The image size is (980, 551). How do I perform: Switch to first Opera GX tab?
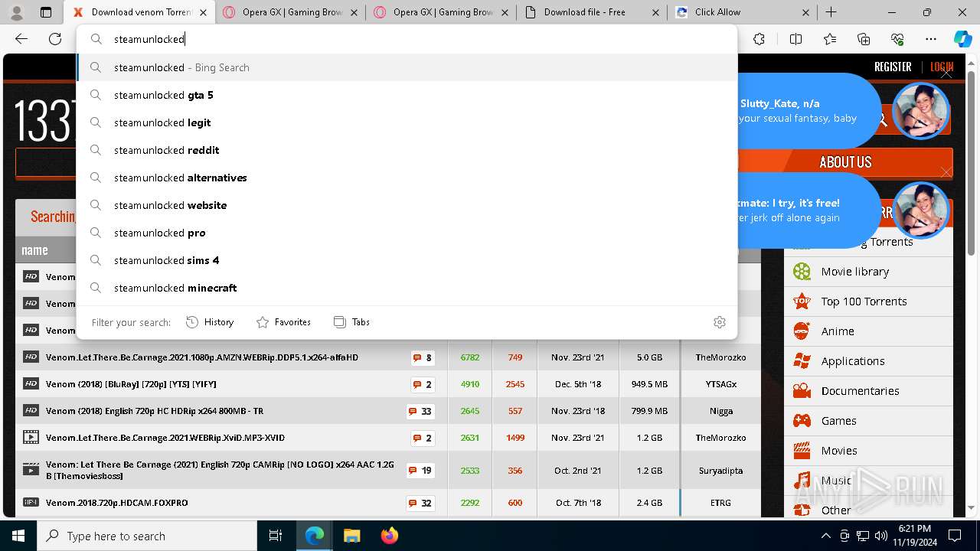click(x=291, y=12)
